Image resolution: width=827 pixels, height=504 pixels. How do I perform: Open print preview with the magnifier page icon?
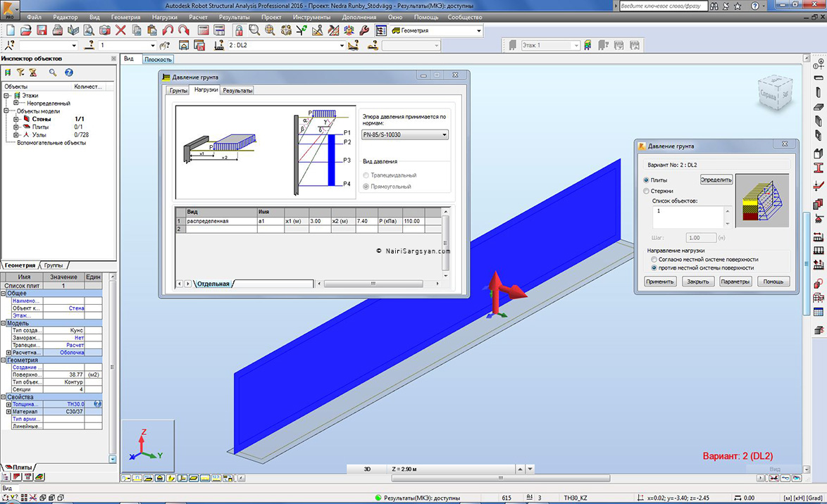pyautogui.click(x=89, y=30)
